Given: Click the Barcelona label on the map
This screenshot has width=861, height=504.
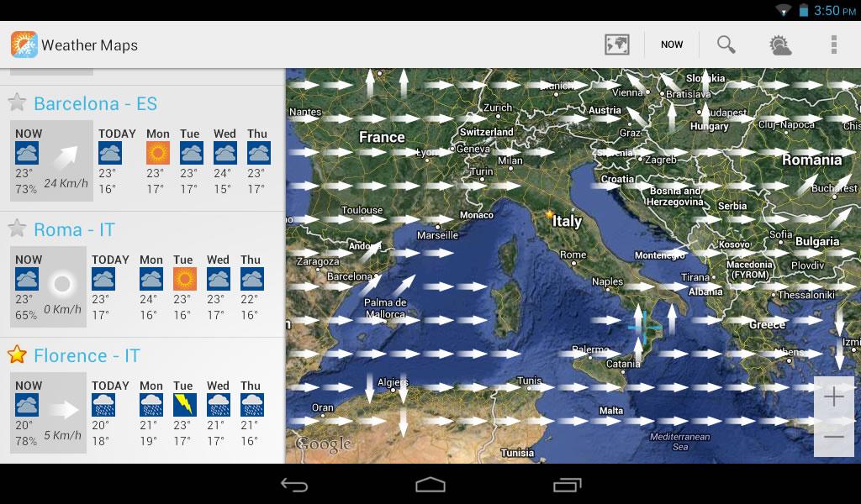Looking at the screenshot, I should (350, 276).
